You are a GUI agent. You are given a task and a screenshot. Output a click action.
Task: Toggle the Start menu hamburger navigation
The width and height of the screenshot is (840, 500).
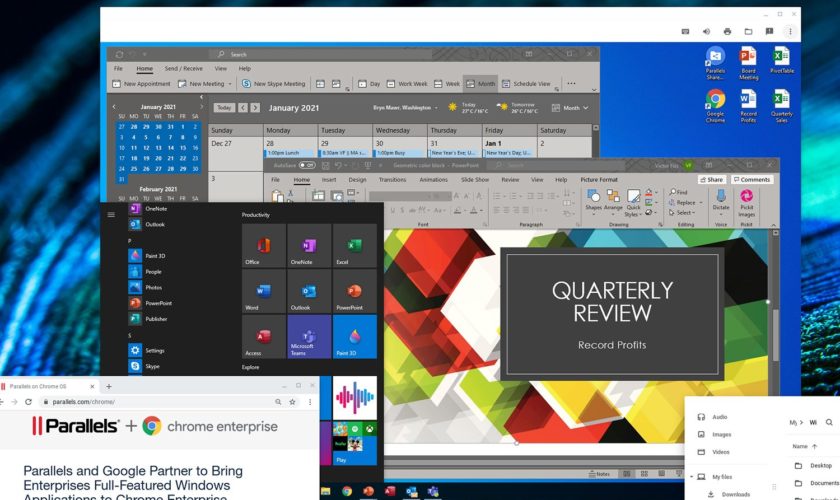[111, 214]
